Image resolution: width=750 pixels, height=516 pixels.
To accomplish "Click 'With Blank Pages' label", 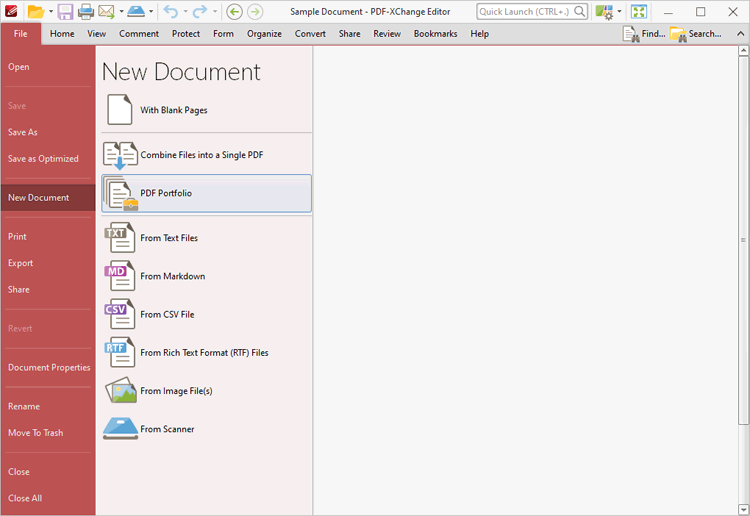I will pyautogui.click(x=174, y=110).
